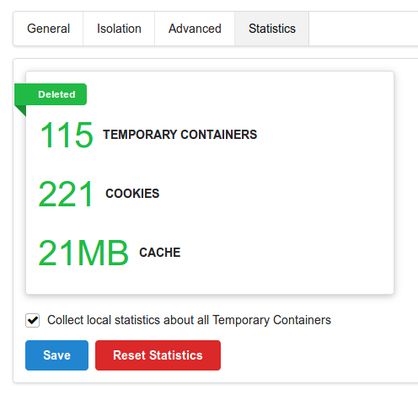Image resolution: width=418 pixels, height=400 pixels.
Task: Click the green Deleted ribbon label
Action: 51,94
